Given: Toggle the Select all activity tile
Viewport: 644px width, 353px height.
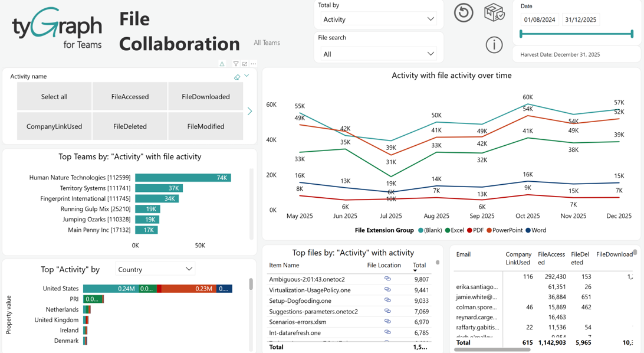Looking at the screenshot, I should click(54, 97).
